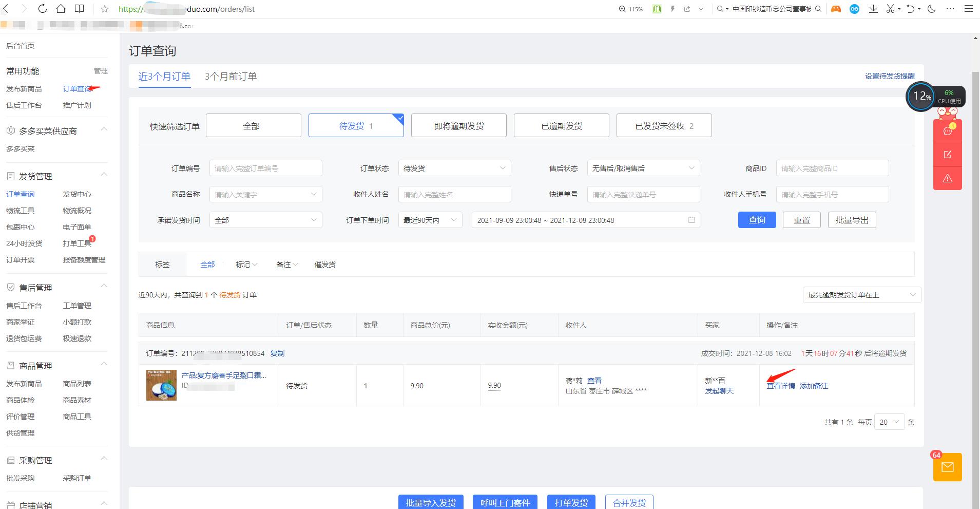The width and height of the screenshot is (980, 509).
Task: Collapse the 发货管理 sidebar section
Action: [x=104, y=175]
